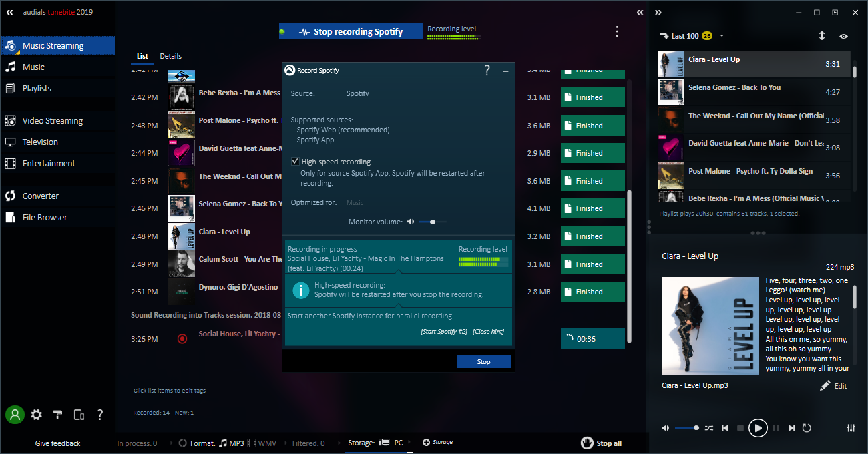Image resolution: width=868 pixels, height=454 pixels.
Task: Select Selena Gomez track in playlist
Action: pos(754,92)
